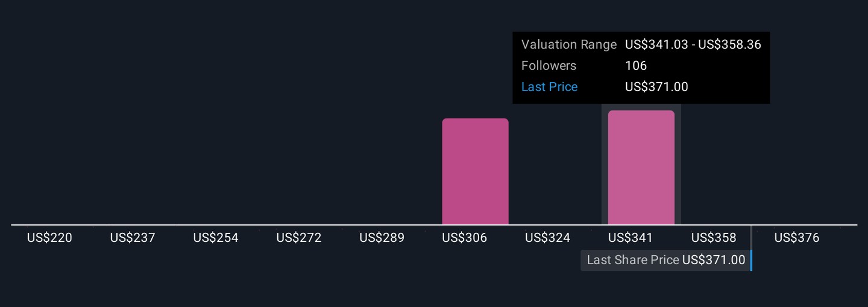Click the blue last share price marker line
Image resolution: width=868 pixels, height=307 pixels.
tap(751, 260)
